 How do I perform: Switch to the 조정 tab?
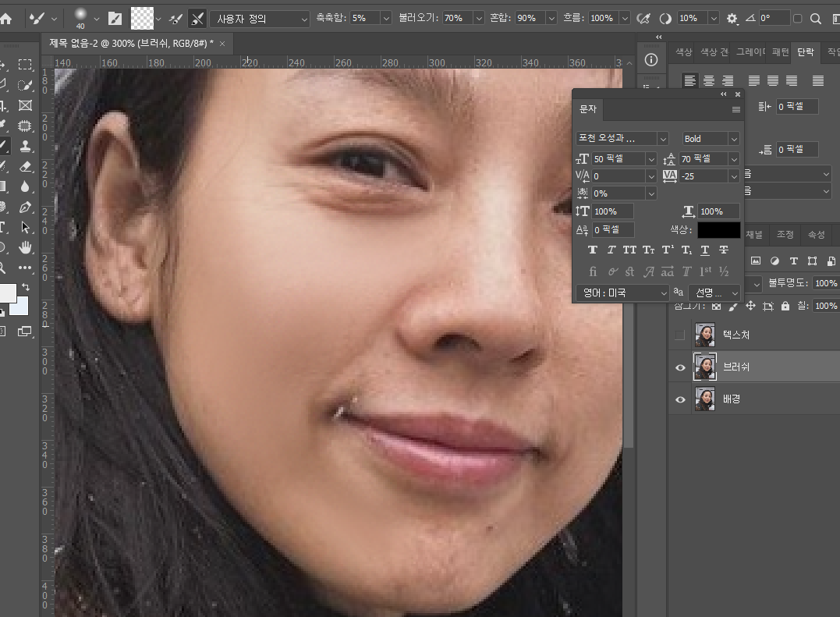coord(785,235)
